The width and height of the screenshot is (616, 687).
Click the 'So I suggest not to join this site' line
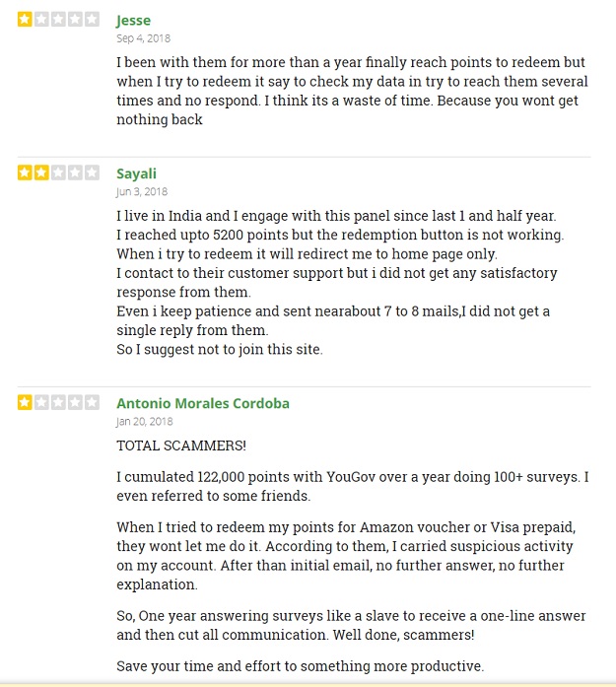pos(220,350)
